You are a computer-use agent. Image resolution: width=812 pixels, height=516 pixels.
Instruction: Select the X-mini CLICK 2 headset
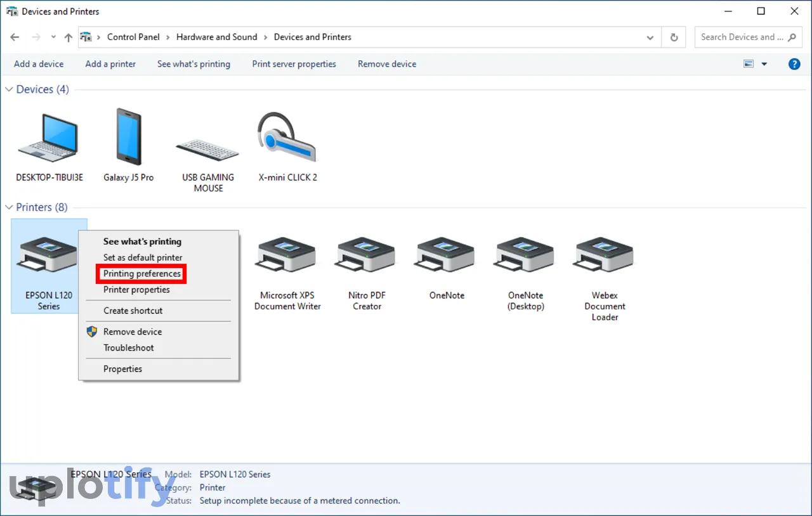click(x=287, y=147)
